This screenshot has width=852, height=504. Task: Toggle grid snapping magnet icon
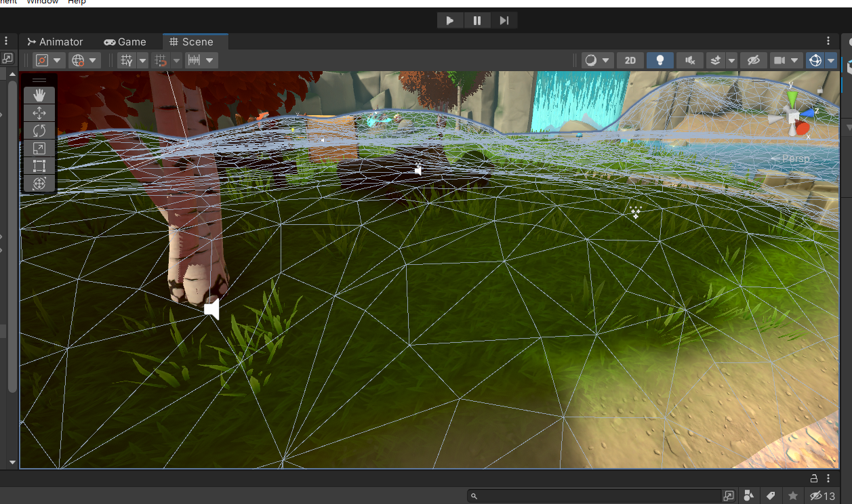pos(161,60)
